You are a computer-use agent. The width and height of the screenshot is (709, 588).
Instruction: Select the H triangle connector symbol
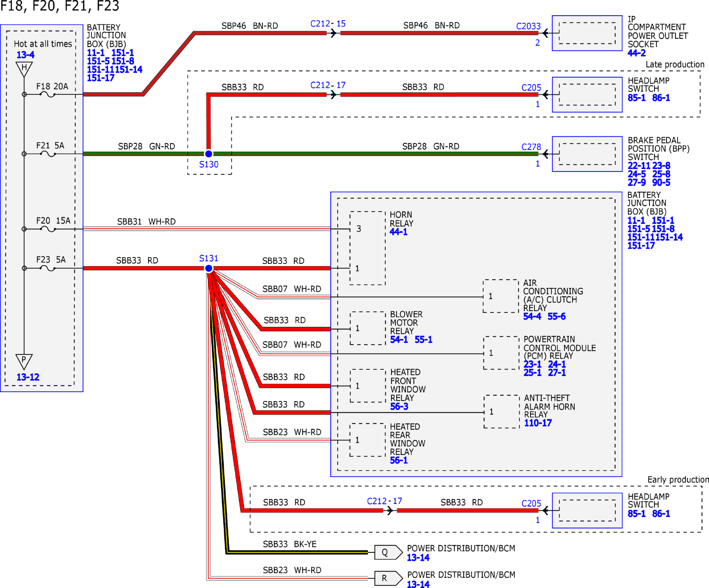(x=24, y=69)
